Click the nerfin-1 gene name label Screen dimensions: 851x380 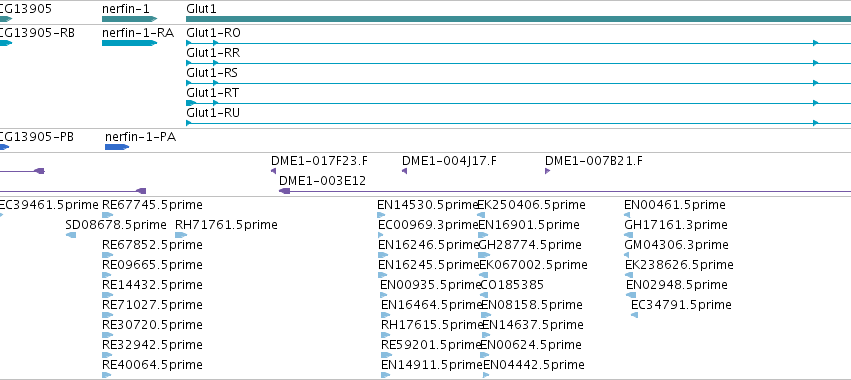point(126,9)
